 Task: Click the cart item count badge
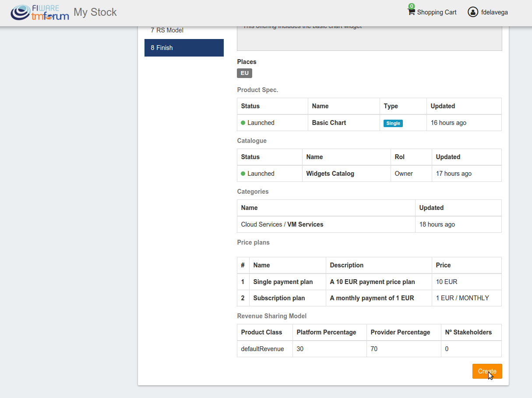[x=412, y=6]
